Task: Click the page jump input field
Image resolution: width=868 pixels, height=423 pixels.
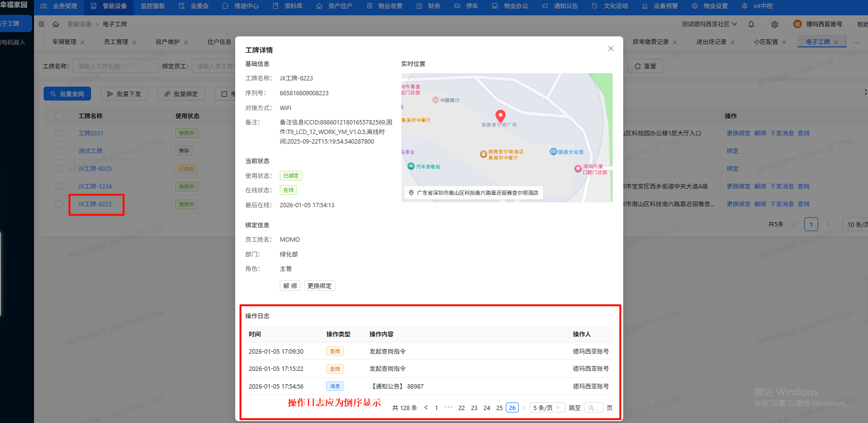Action: [x=594, y=408]
